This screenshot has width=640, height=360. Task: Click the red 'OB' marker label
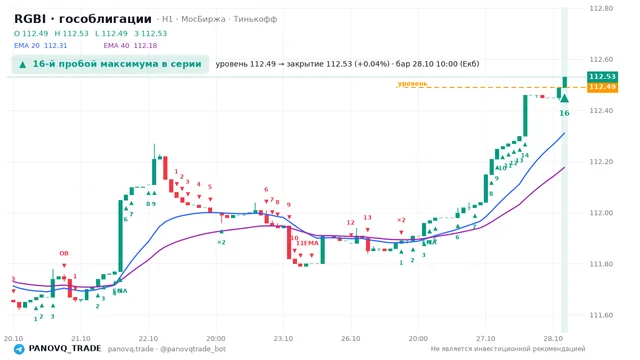click(64, 253)
